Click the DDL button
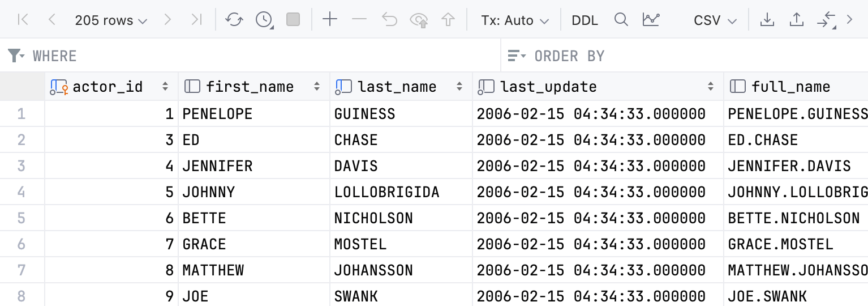Image resolution: width=868 pixels, height=306 pixels. [585, 20]
